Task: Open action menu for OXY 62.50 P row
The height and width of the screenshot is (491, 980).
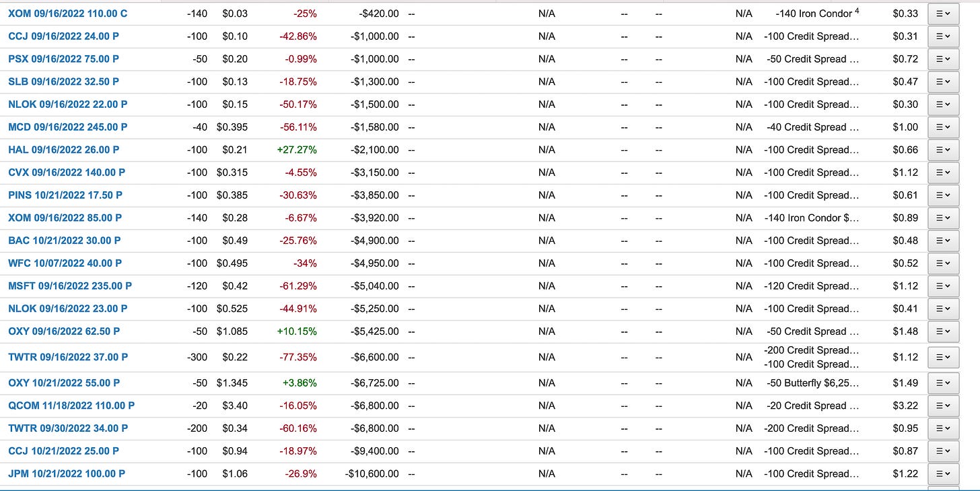Action: click(x=943, y=331)
